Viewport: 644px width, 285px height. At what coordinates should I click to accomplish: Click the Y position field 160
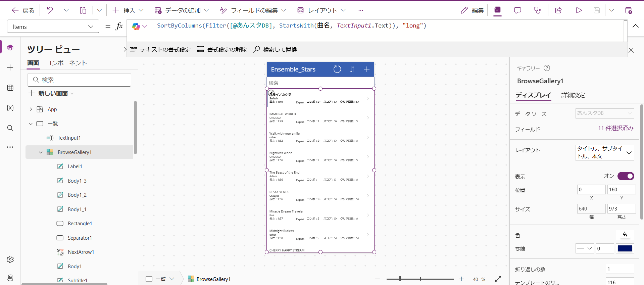(x=622, y=190)
